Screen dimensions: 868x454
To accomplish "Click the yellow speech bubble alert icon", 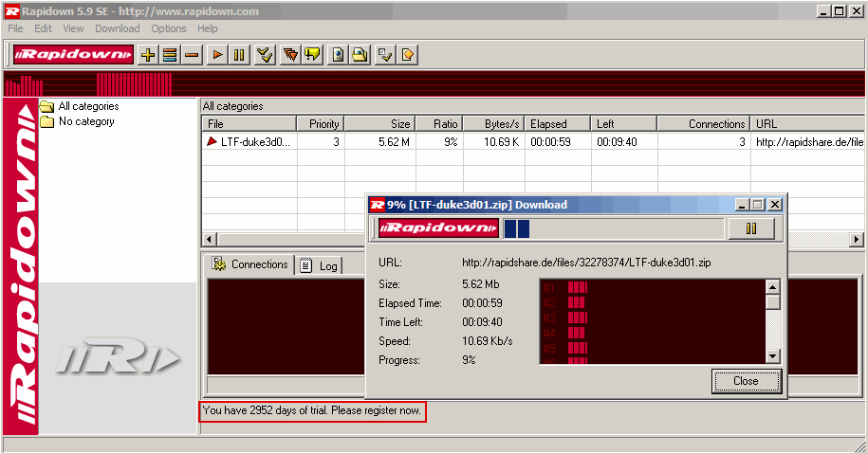I will point(312,55).
